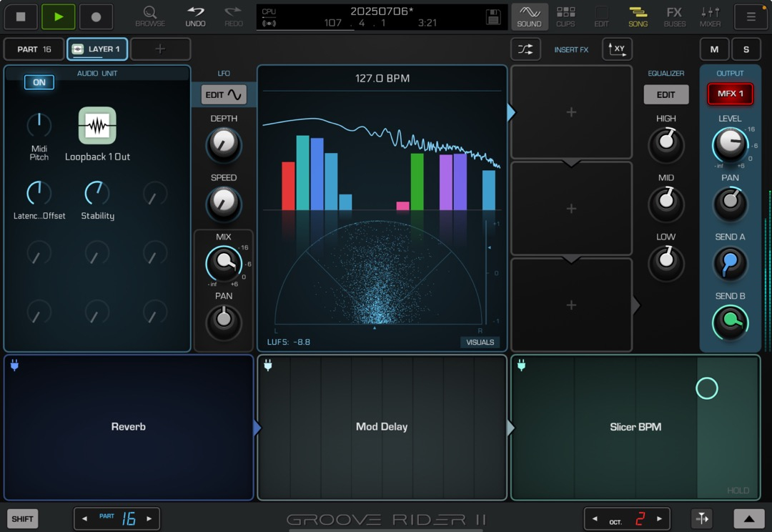The height and width of the screenshot is (532, 772).
Task: Open the Mixer view
Action: point(710,16)
